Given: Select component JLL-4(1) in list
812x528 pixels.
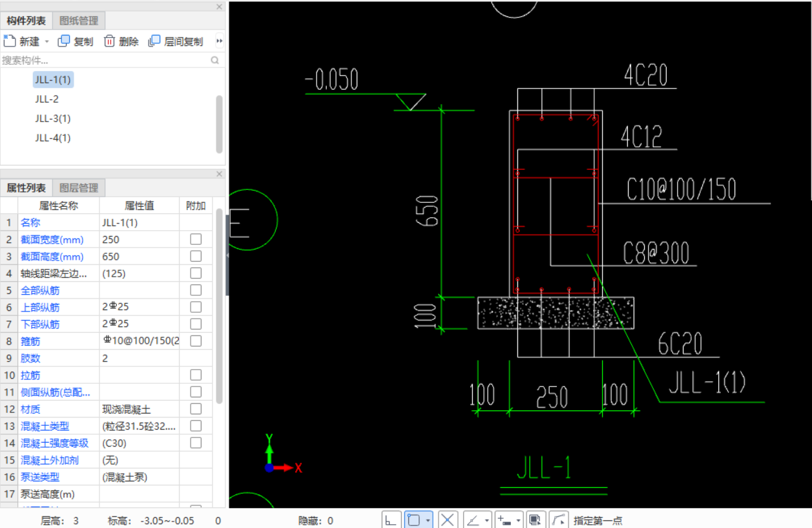Looking at the screenshot, I should (53, 138).
